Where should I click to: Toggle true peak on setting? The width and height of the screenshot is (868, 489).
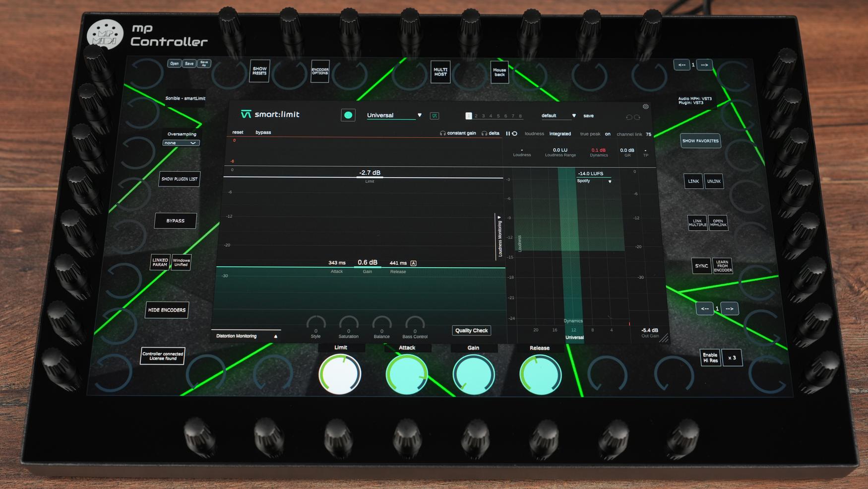(608, 134)
